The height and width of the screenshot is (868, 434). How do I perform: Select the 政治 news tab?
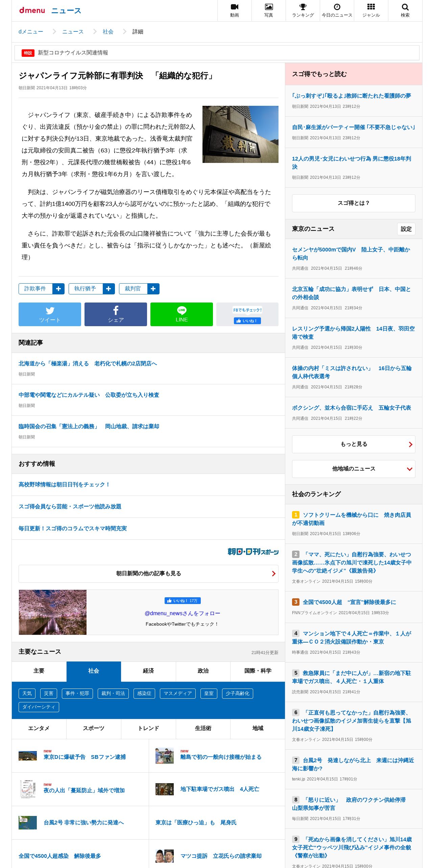(x=203, y=671)
